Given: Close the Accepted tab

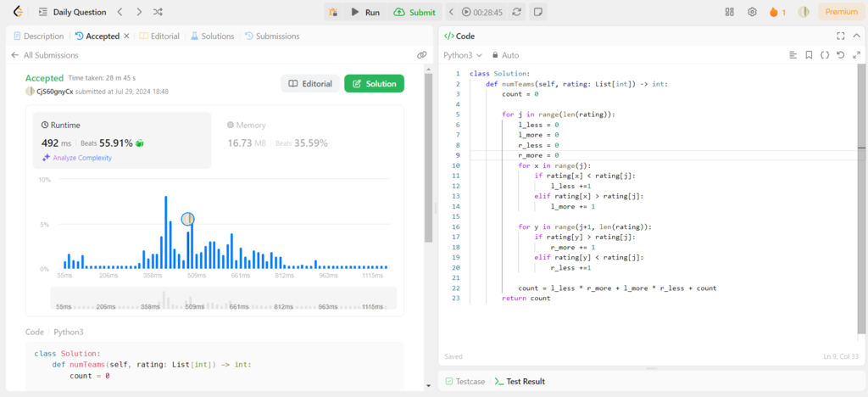Looking at the screenshot, I should click(x=126, y=36).
